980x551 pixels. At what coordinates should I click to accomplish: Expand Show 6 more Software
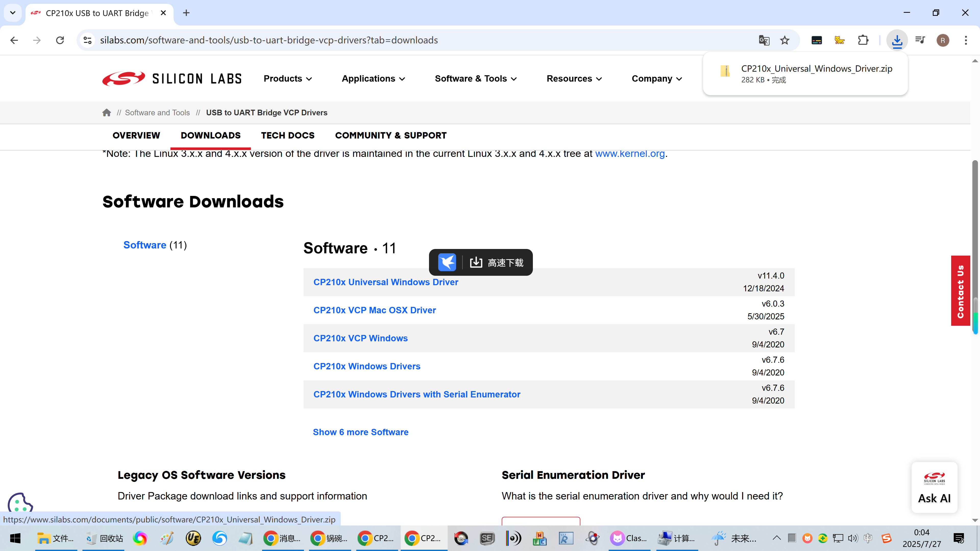(x=360, y=432)
